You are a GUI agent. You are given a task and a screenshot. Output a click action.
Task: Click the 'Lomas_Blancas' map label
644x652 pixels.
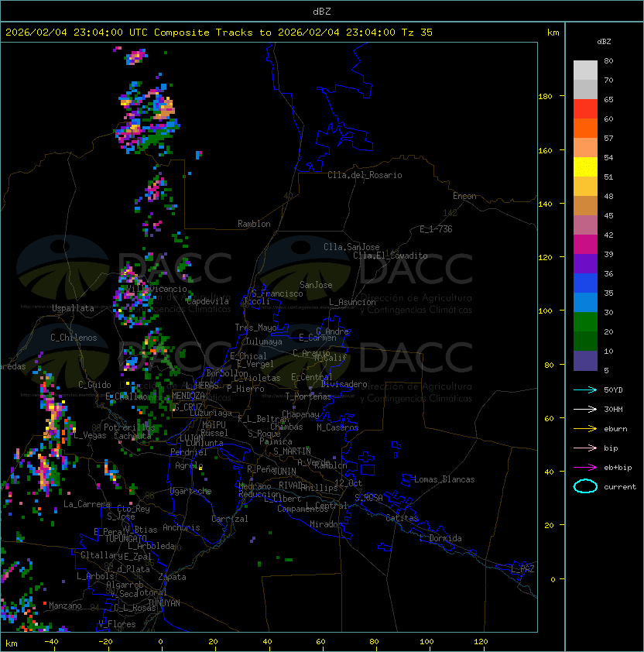pos(444,479)
